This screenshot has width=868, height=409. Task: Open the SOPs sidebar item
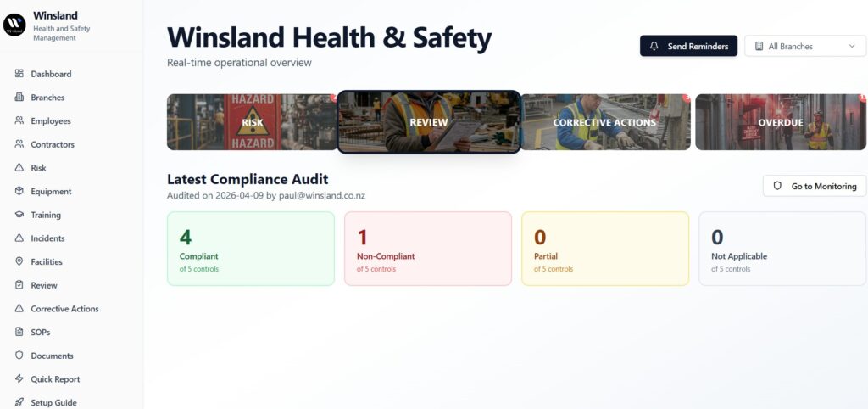(x=41, y=333)
